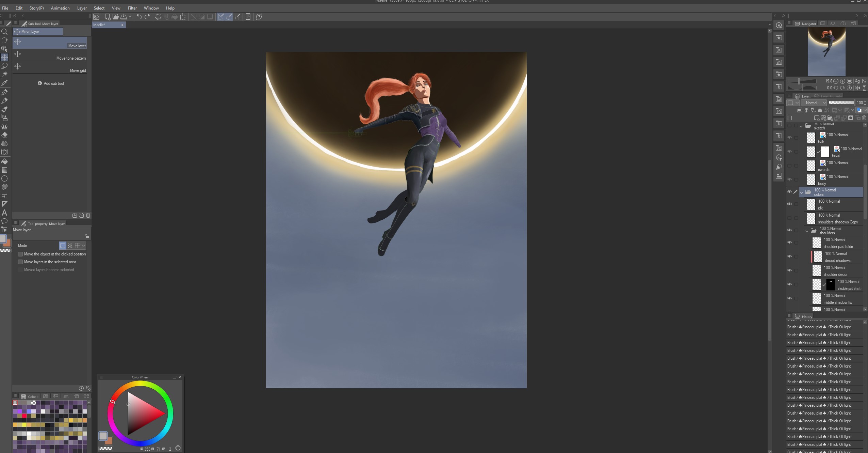Toggle visibility of 'head' layer
This screenshot has height=453, width=868.
(x=789, y=152)
